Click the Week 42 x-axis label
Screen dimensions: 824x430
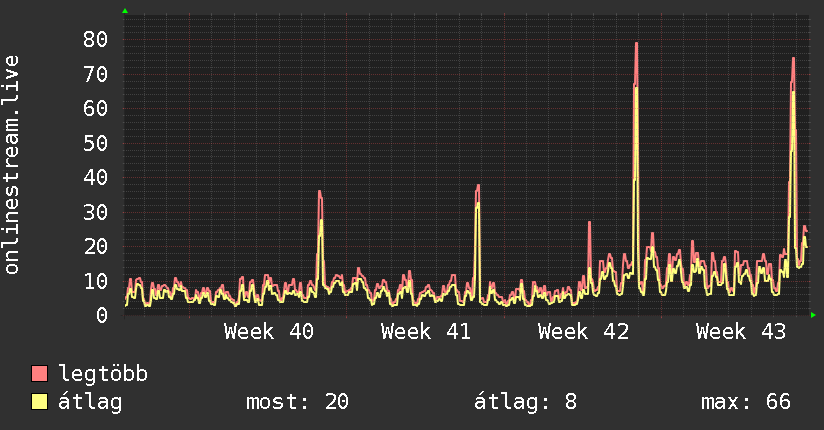click(x=583, y=332)
